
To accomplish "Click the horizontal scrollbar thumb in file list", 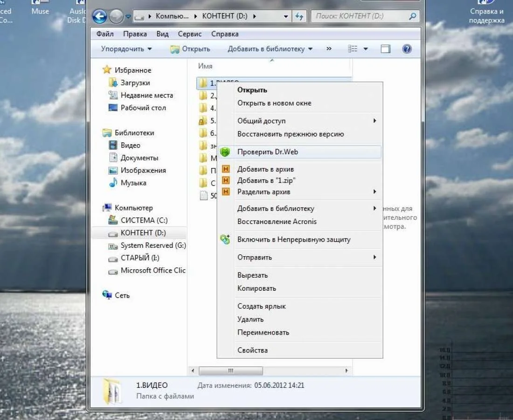I will pos(231,371).
